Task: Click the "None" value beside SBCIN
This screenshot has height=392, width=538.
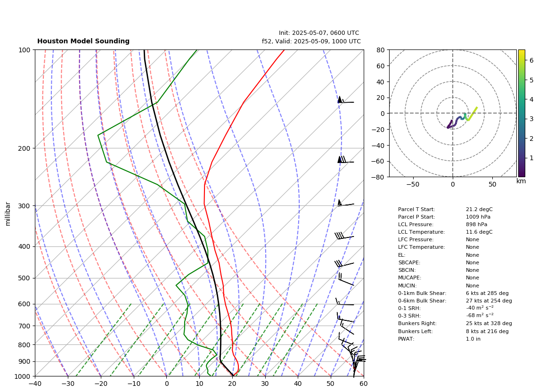Action: coord(473,270)
